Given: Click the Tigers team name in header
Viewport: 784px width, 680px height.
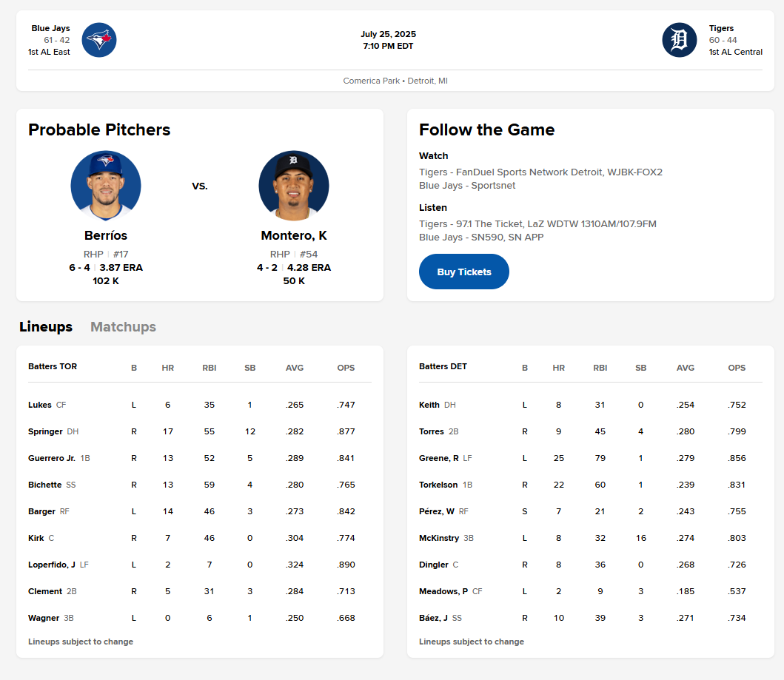Looking at the screenshot, I should click(721, 28).
